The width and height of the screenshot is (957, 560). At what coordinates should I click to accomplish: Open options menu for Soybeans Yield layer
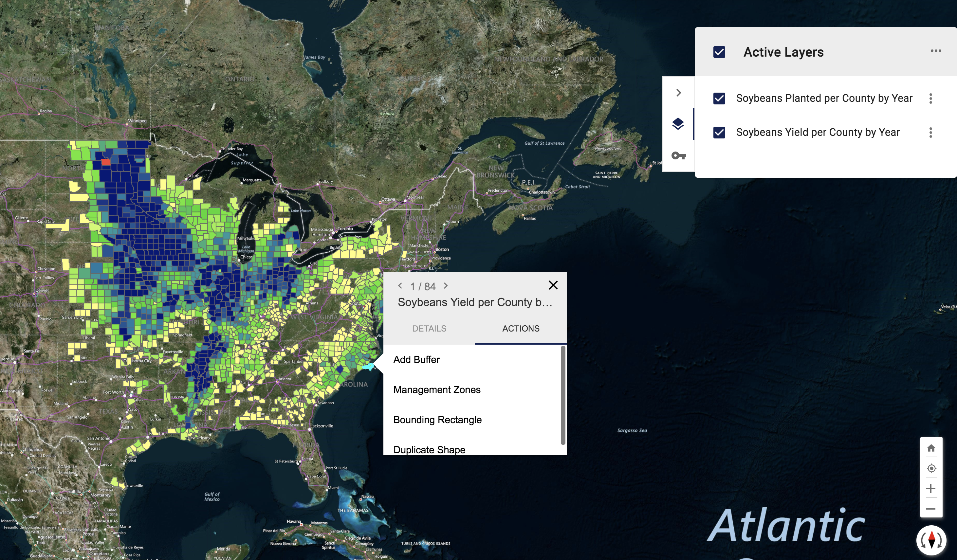point(930,133)
